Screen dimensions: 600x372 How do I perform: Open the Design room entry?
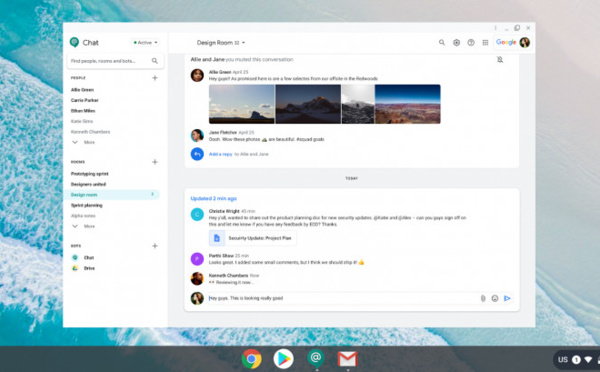coord(111,195)
